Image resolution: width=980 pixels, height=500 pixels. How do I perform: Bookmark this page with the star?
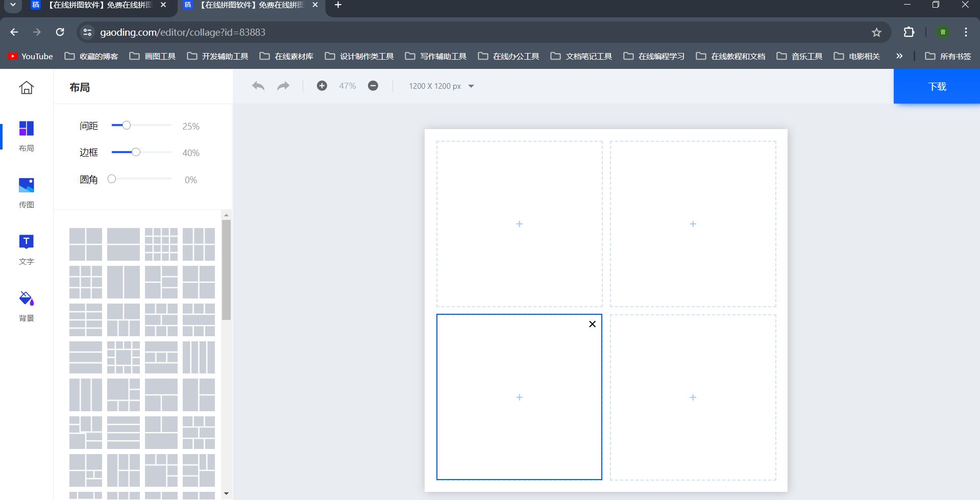tap(876, 32)
